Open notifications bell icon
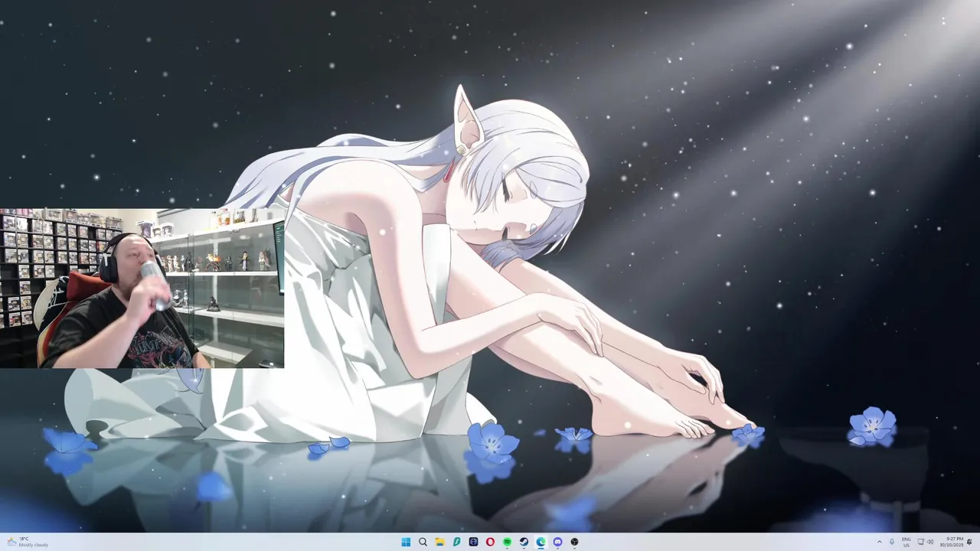Image resolution: width=980 pixels, height=551 pixels. coord(970,542)
